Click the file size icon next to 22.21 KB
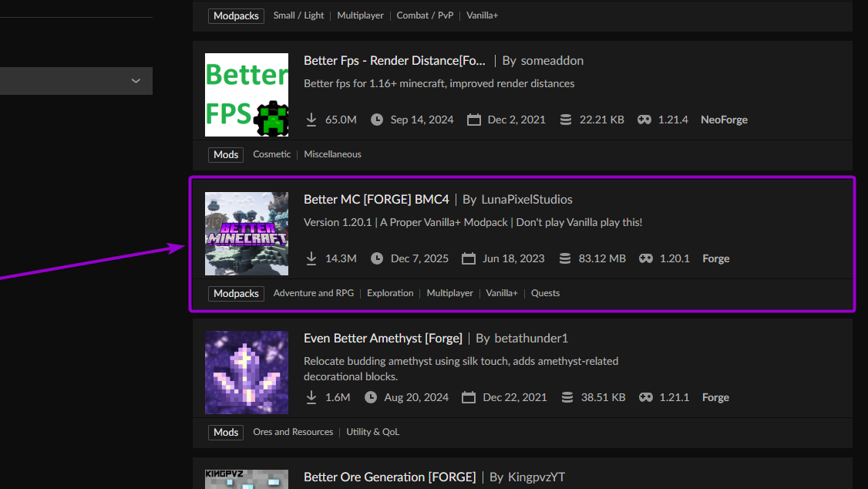Viewport: 868px width, 489px height. (567, 120)
